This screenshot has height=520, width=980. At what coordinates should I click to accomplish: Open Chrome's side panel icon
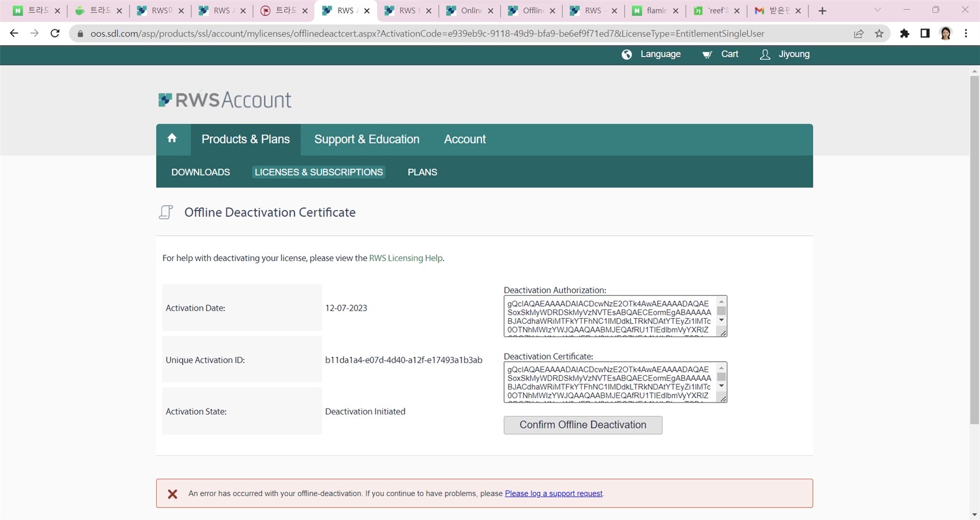(924, 33)
